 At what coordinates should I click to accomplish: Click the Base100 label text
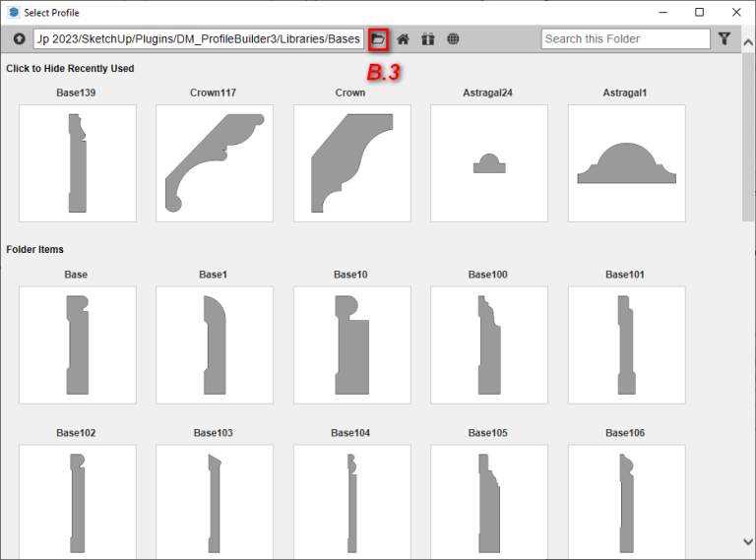tap(488, 275)
